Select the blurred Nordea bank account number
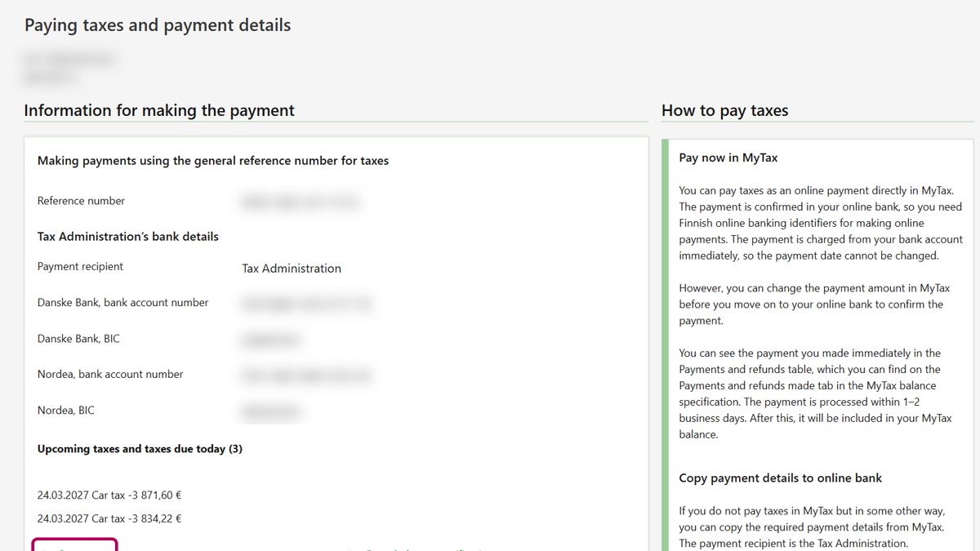This screenshot has height=551, width=980. click(305, 375)
